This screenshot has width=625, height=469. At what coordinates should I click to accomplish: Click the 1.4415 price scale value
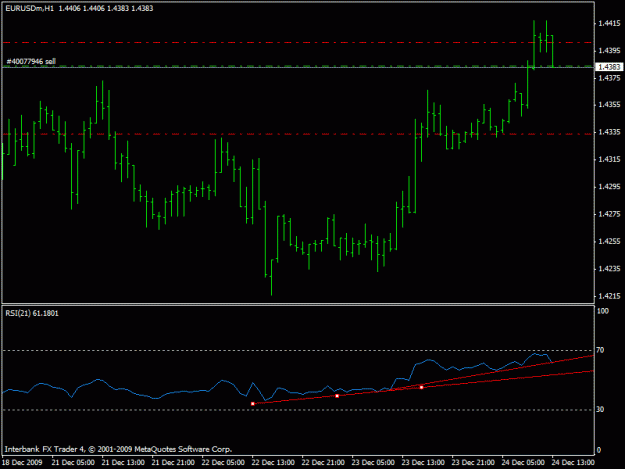click(x=609, y=24)
